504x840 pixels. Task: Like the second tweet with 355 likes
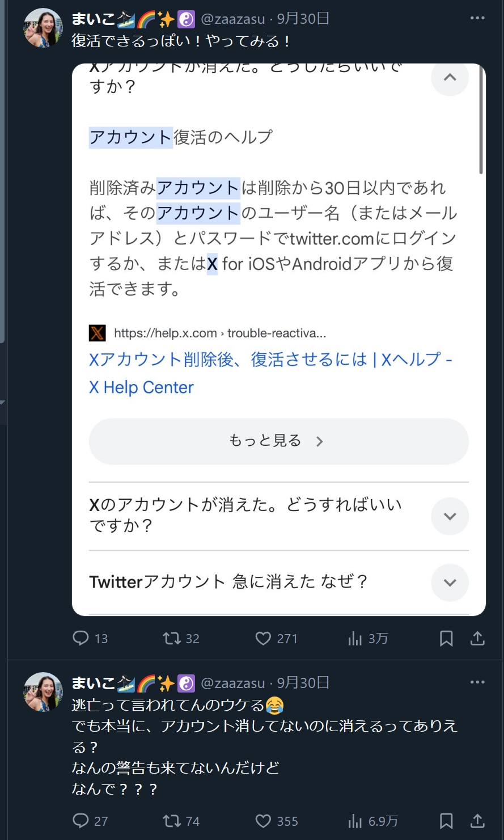(x=263, y=821)
